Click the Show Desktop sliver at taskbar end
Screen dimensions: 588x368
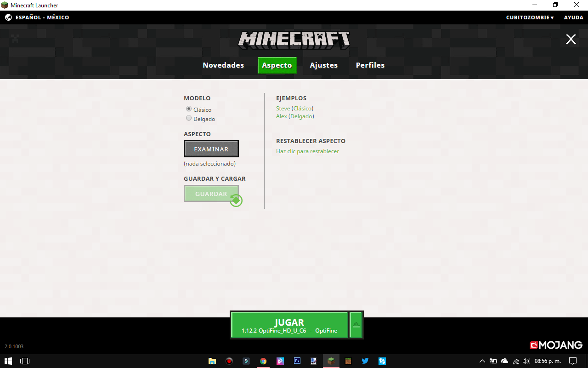587,361
